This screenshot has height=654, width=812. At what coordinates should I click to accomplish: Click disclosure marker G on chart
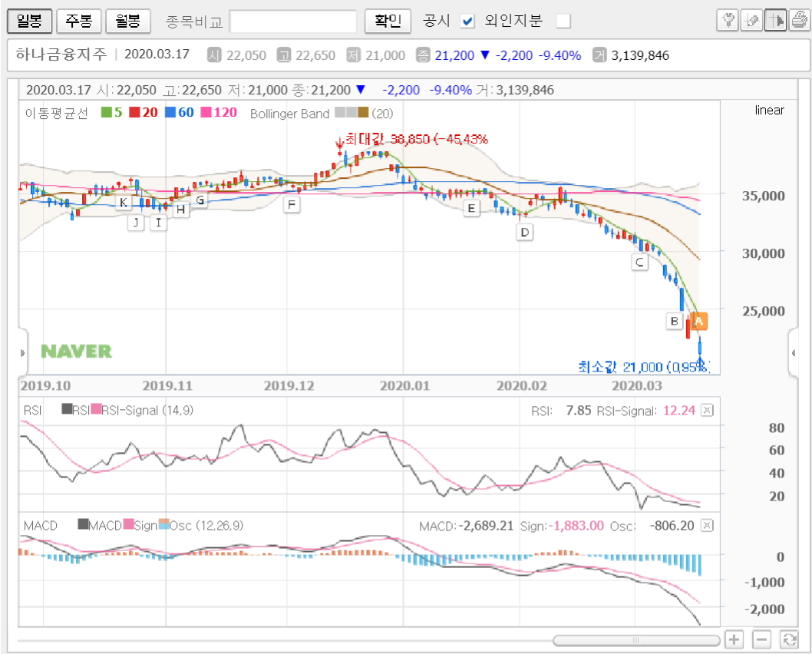200,200
